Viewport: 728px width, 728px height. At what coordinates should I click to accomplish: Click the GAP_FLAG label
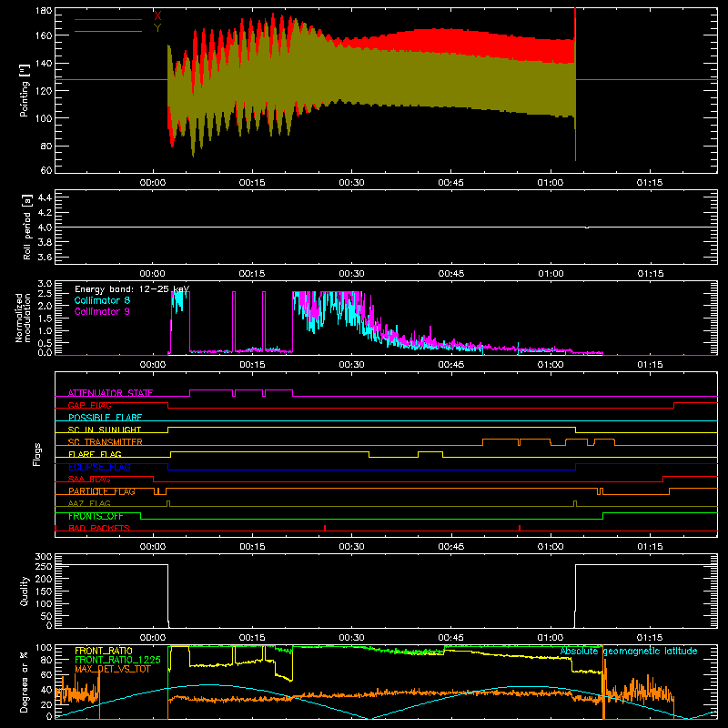coord(89,405)
